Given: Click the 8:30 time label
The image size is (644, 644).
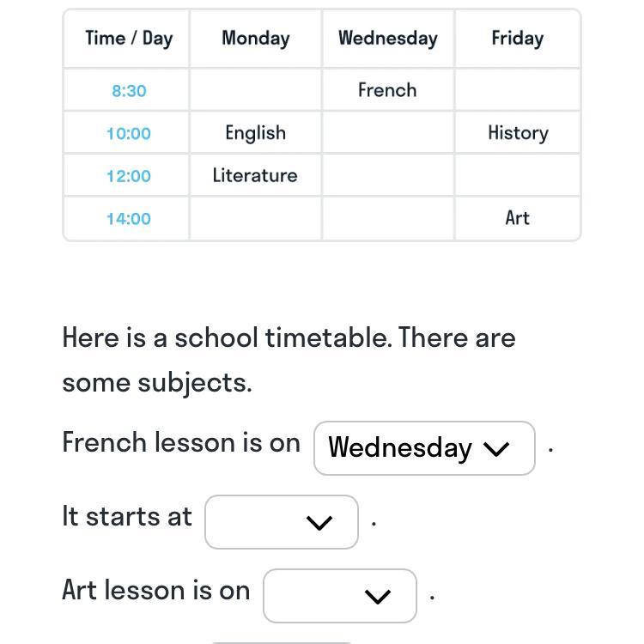Looking at the screenshot, I should pyautogui.click(x=129, y=91).
